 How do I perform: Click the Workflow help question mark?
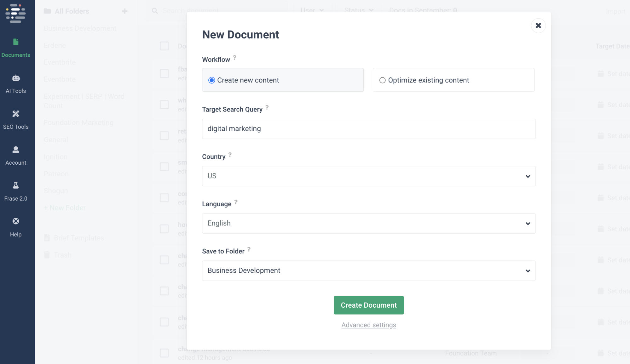234,58
